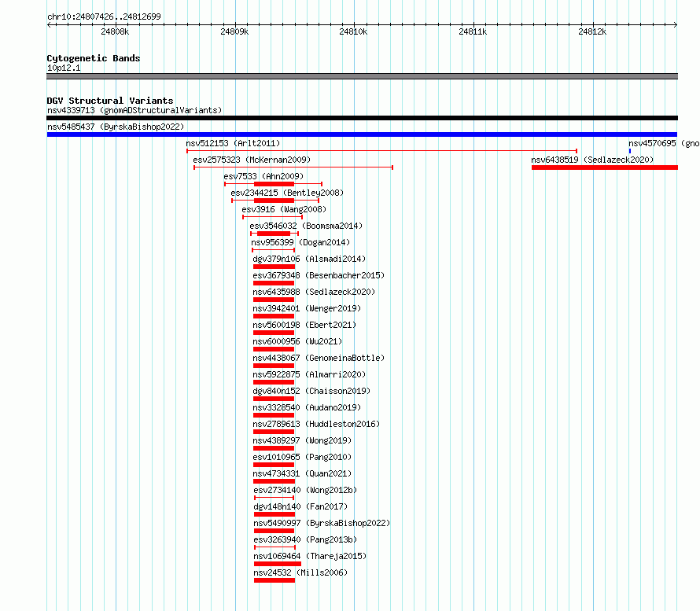Open nsv5490997 (ByrskaBishop2022) variant label

(x=322, y=523)
